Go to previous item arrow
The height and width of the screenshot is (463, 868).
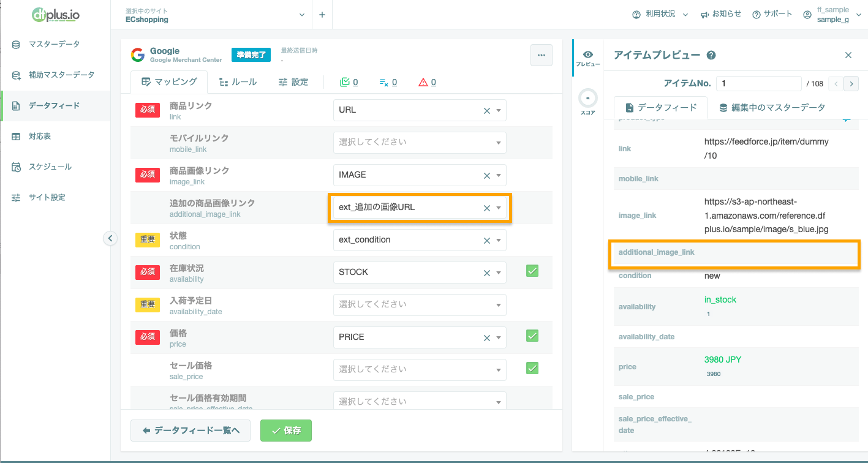tap(836, 83)
